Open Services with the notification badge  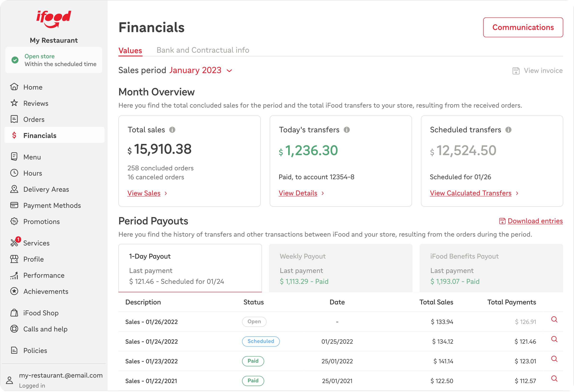click(36, 243)
